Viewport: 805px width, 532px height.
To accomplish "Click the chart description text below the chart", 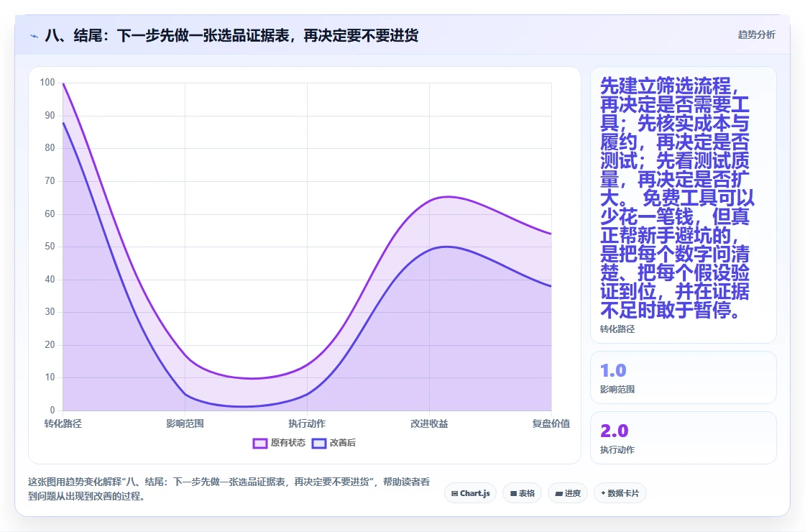I will [229, 489].
